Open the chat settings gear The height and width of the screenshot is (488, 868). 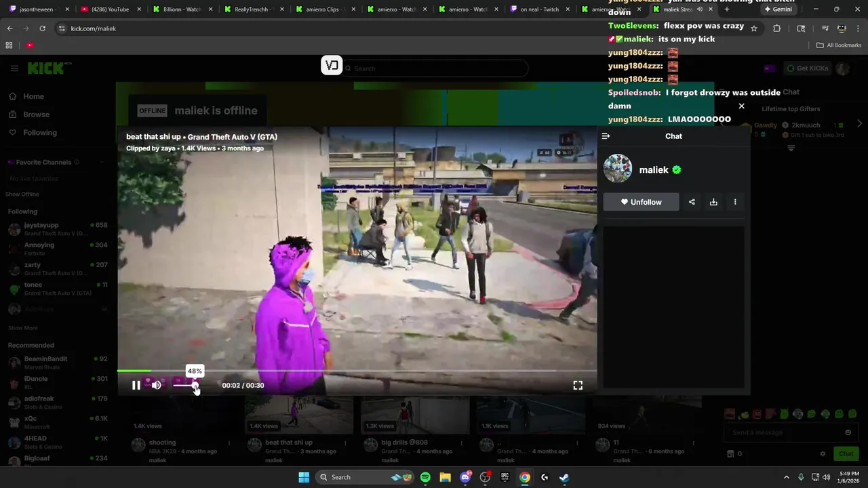[x=823, y=454]
